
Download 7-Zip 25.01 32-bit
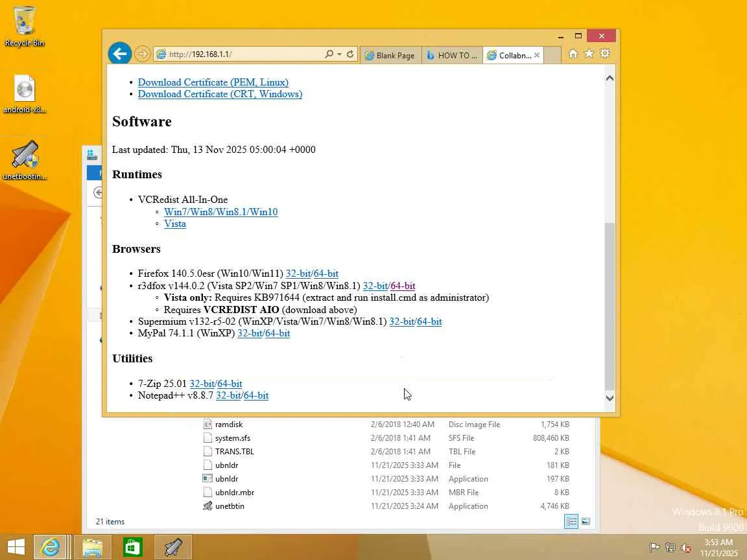[202, 384]
